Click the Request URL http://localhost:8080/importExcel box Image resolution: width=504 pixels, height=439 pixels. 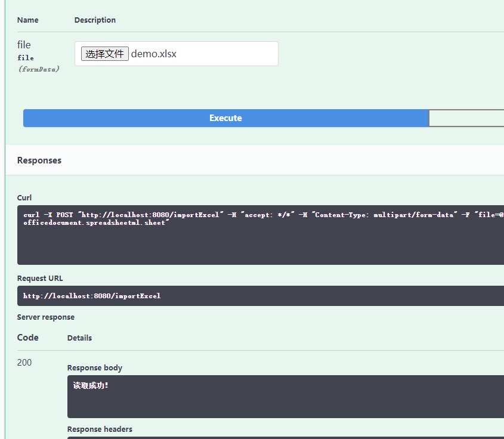[261, 296]
